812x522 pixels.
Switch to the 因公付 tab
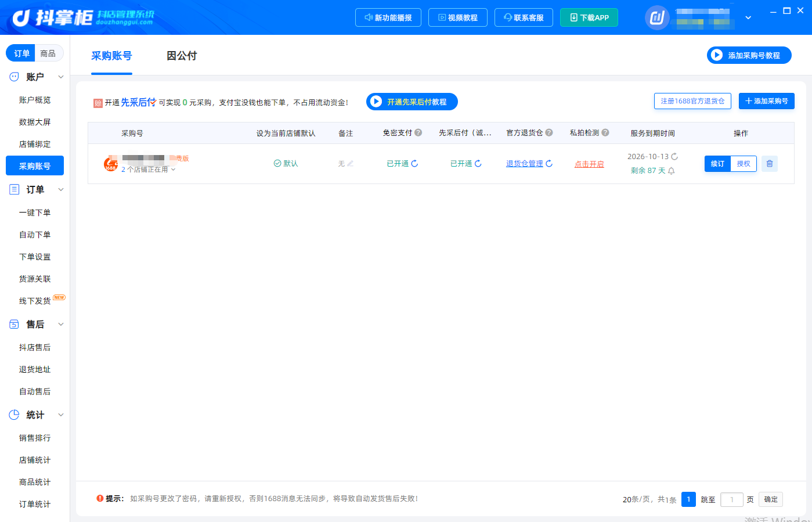point(182,56)
